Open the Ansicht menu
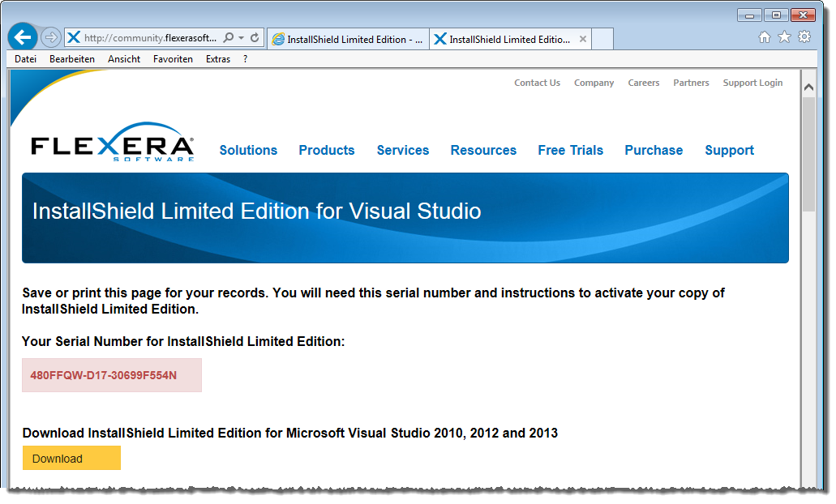The image size is (836, 504). point(124,59)
